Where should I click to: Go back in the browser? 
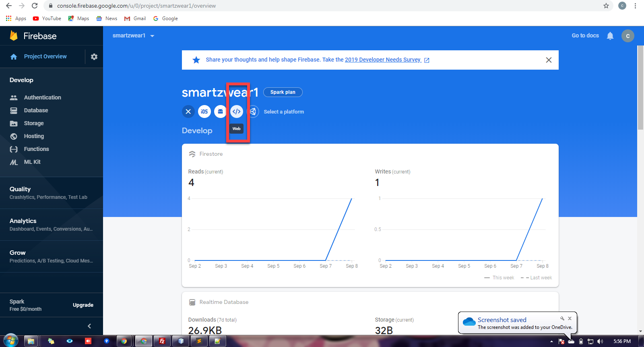[8, 6]
